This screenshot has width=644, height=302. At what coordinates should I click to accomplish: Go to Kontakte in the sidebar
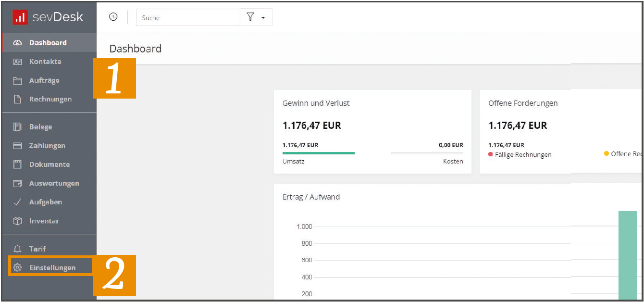point(49,62)
